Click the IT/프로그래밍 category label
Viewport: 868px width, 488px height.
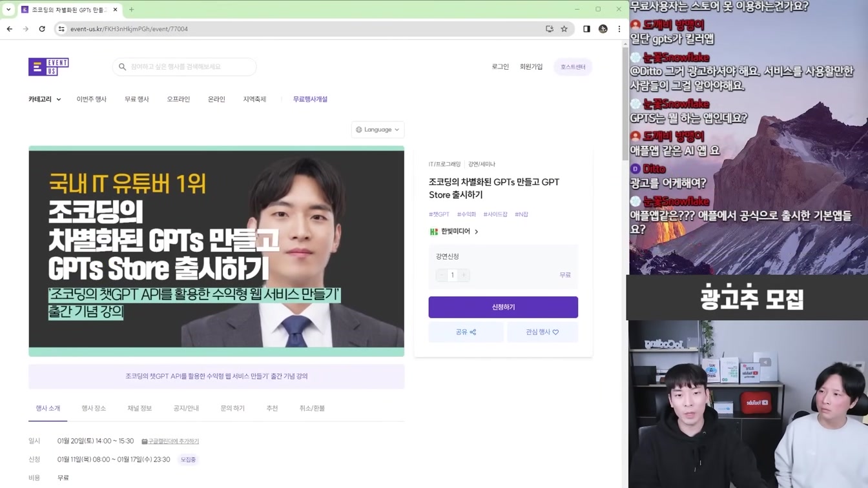coord(445,165)
